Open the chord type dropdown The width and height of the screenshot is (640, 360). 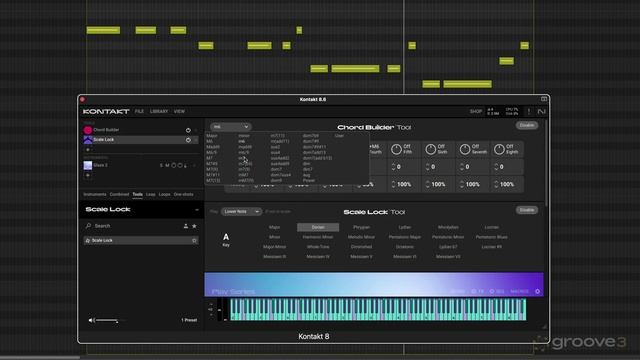(x=231, y=127)
